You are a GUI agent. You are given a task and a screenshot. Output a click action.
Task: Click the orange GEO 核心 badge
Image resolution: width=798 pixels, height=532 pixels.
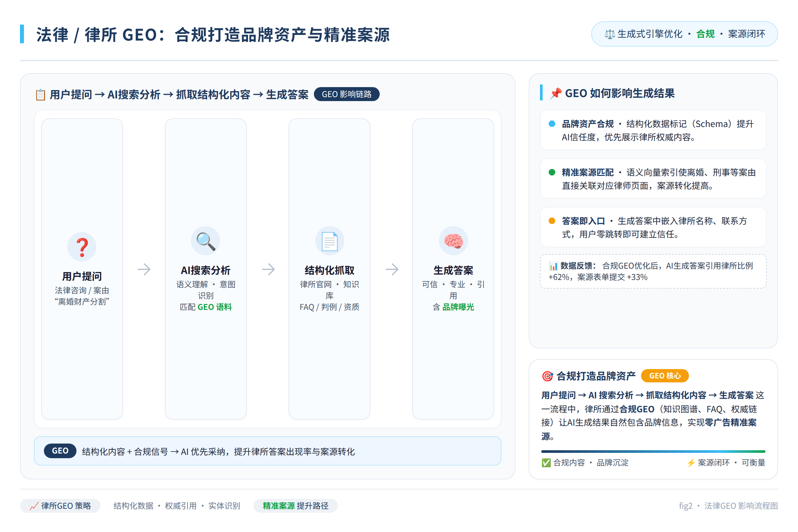coord(665,376)
